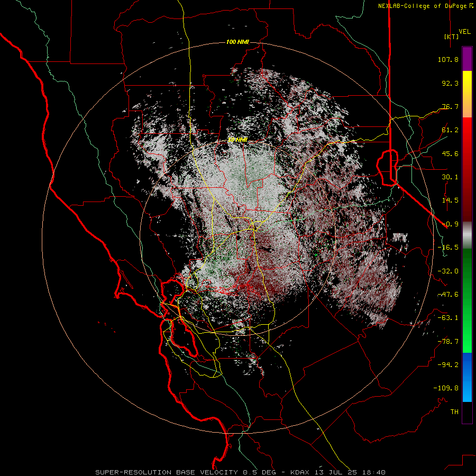The image size is (476, 476).
Task: Click the 107.8 value on velocity scale
Action: click(448, 59)
